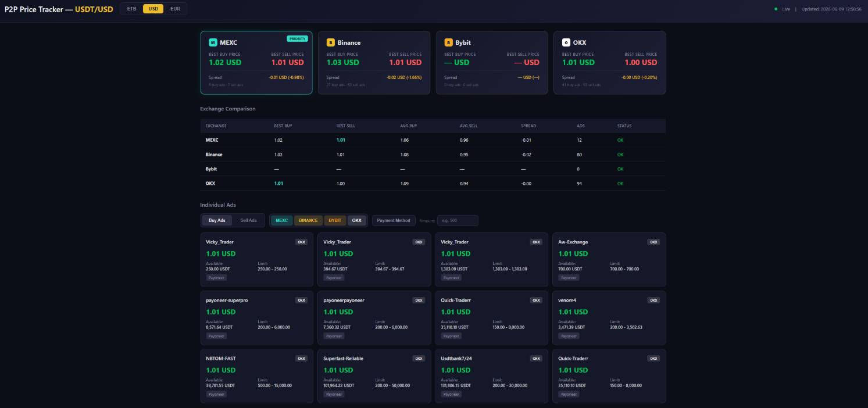
Task: Click the SPREAD column header
Action: [x=528, y=126]
